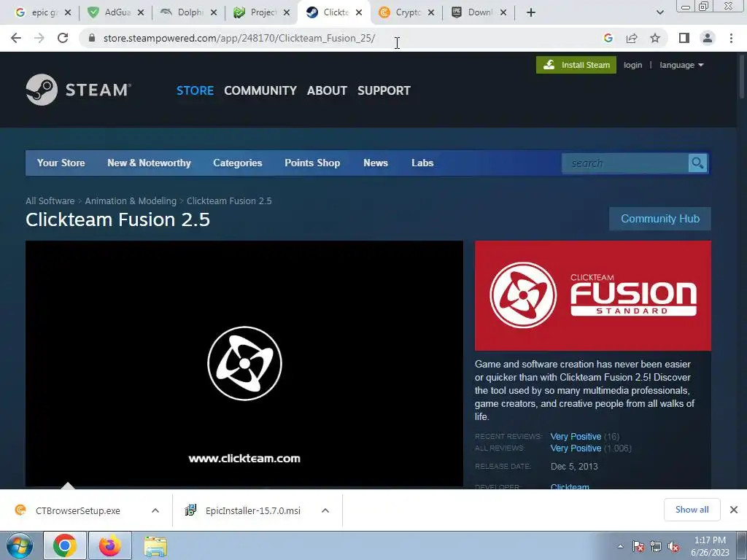Screen dimensions: 747x560
Task: Open Animation & Modeling breadcrumb
Action: [x=131, y=201]
